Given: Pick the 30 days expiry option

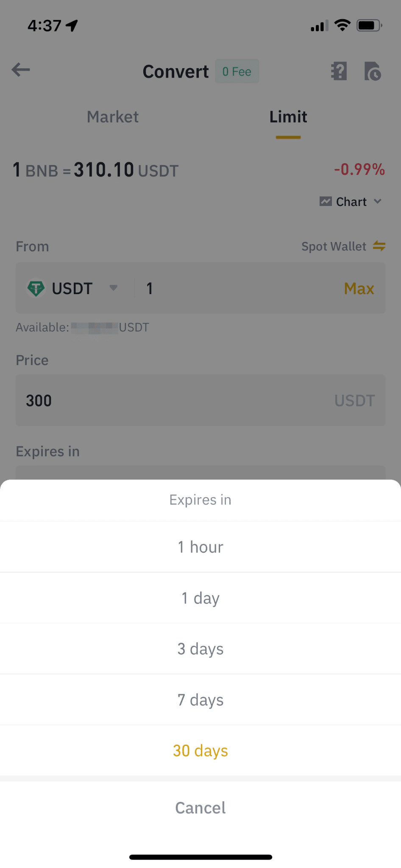Looking at the screenshot, I should click(200, 751).
